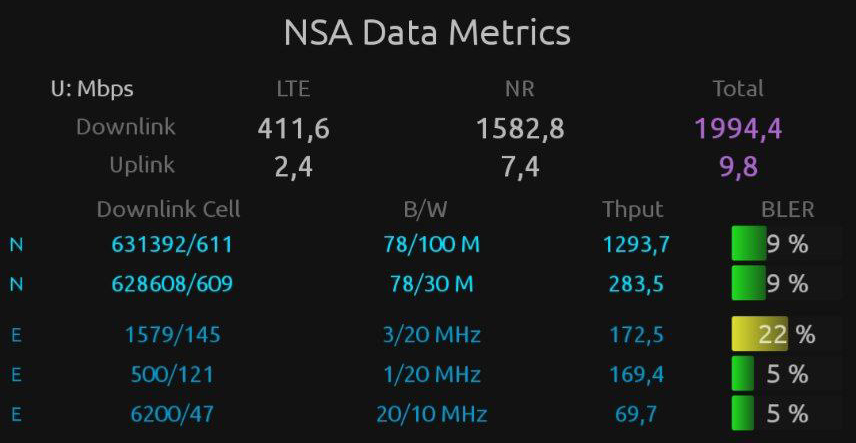Open downlink cell 6200/47
This screenshot has width=856, height=443.
(172, 413)
